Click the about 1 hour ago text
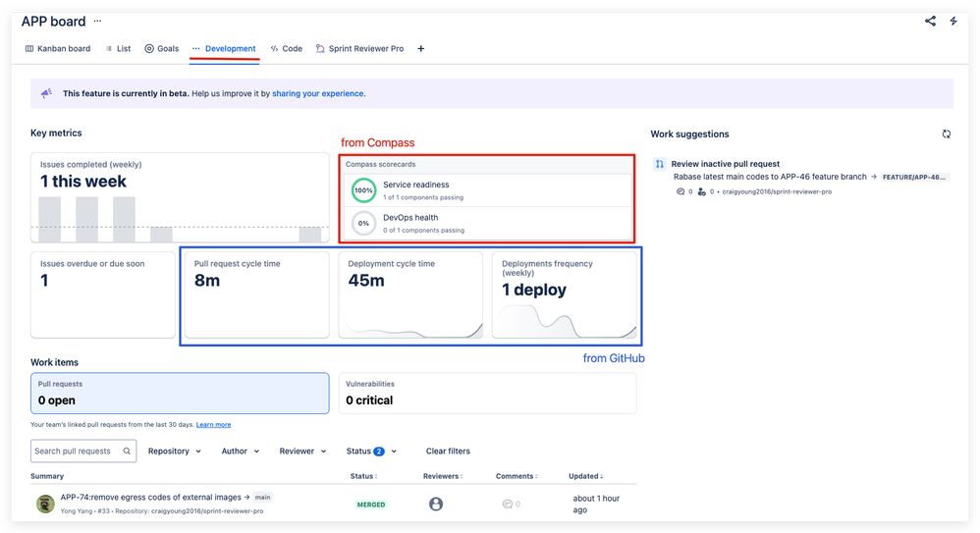 596,505
